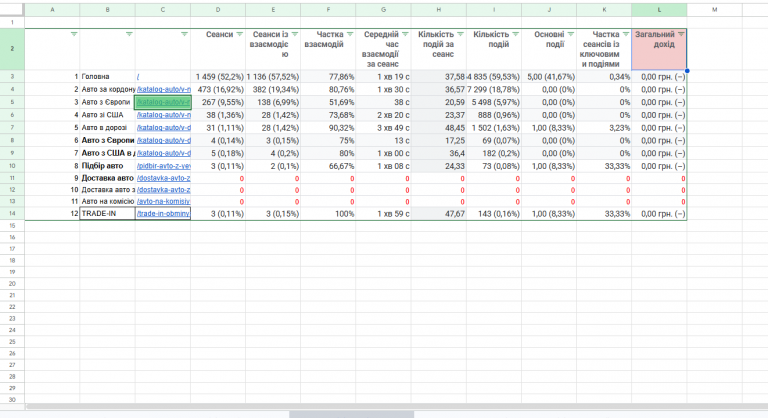This screenshot has width=768, height=418.
Task: Select column L header
Action: click(659, 9)
